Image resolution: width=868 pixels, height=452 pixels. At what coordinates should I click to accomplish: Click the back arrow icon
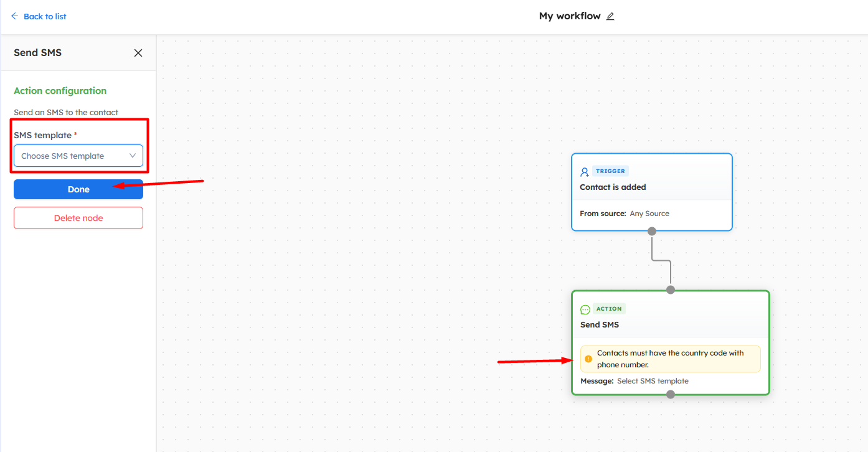point(15,16)
